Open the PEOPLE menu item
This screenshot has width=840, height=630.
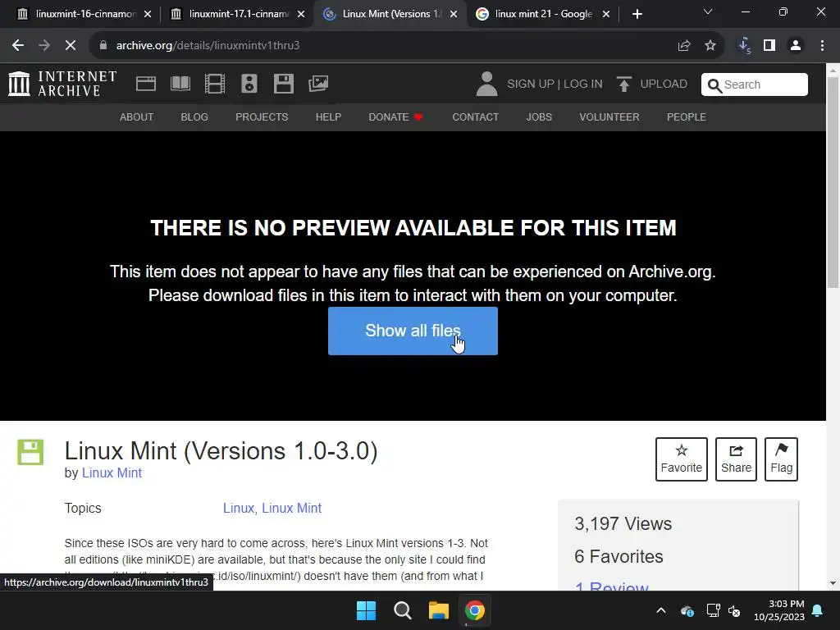tap(687, 116)
